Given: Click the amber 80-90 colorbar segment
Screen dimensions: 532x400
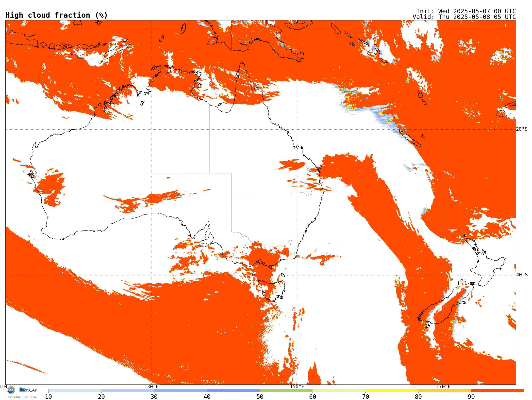Looking at the screenshot, I should (x=445, y=391).
